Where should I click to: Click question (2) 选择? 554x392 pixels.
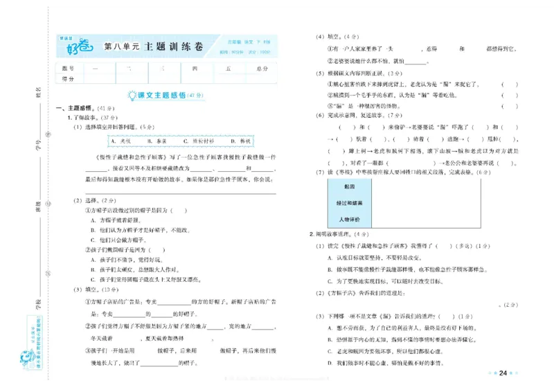pyautogui.click(x=95, y=200)
